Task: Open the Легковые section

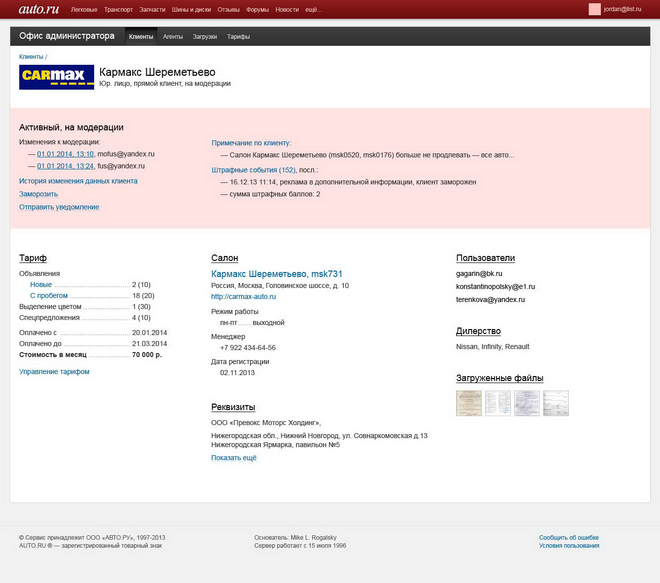Action: point(84,9)
